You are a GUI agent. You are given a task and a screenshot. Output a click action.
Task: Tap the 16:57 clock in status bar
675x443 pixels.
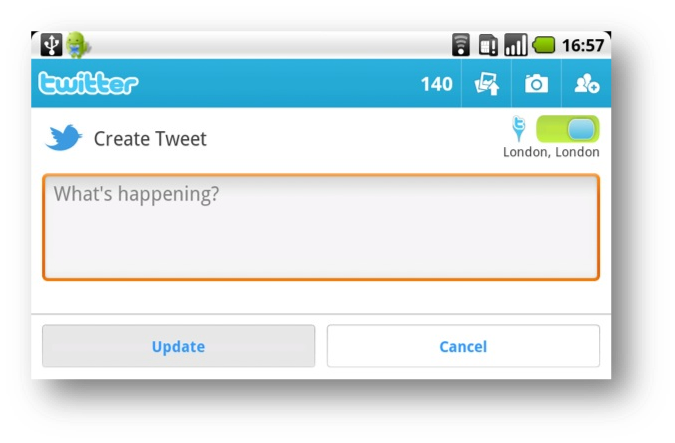[x=583, y=45]
